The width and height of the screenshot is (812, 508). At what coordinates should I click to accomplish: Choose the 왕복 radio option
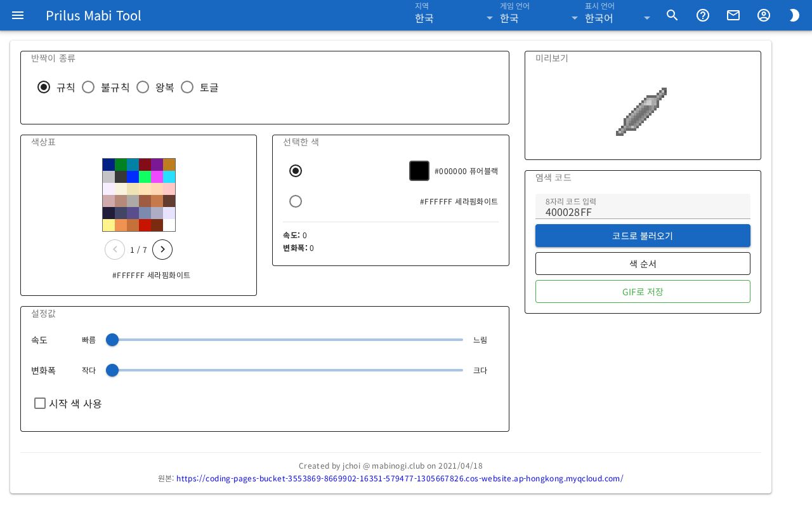(x=143, y=87)
